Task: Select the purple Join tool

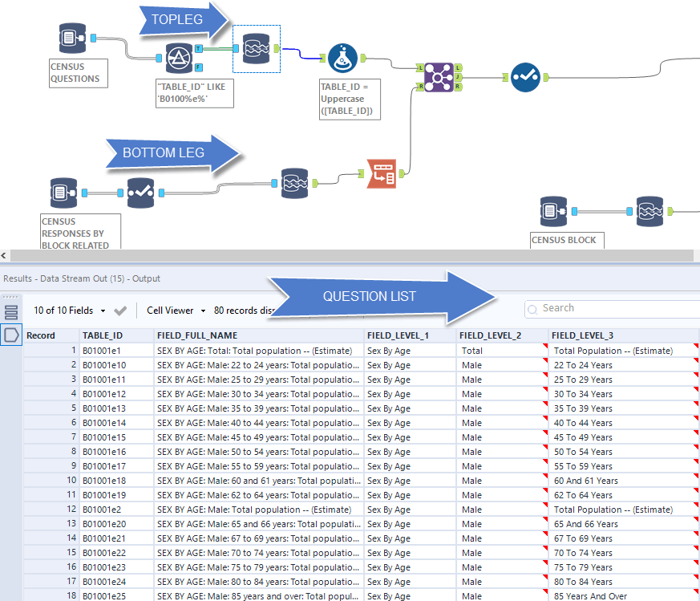Action: click(x=439, y=76)
